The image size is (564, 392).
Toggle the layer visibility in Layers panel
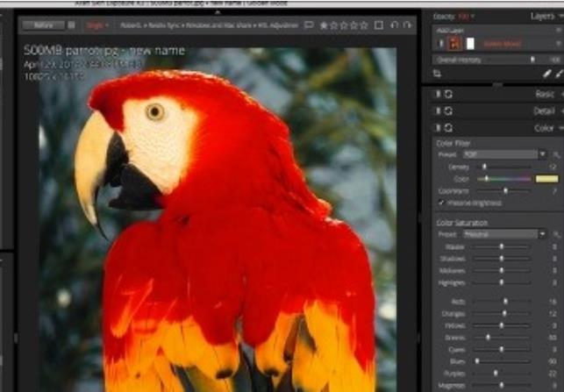click(440, 44)
